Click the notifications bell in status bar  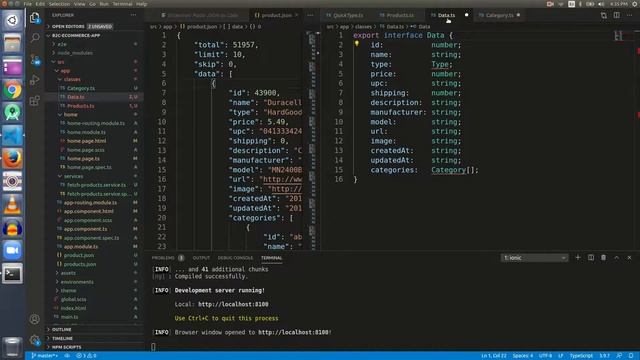click(631, 356)
